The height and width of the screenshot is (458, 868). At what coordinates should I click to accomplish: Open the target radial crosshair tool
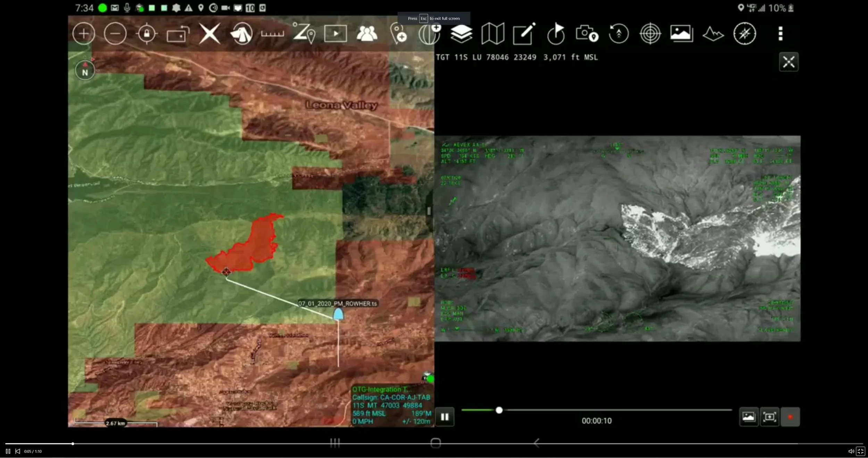click(x=650, y=34)
